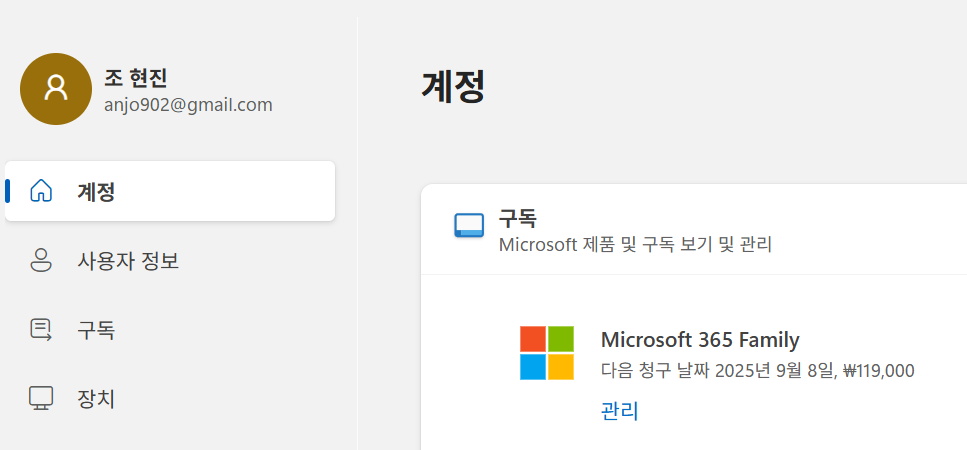Click the Microsoft 365 Family product name
The width and height of the screenshot is (967, 450).
(x=700, y=340)
